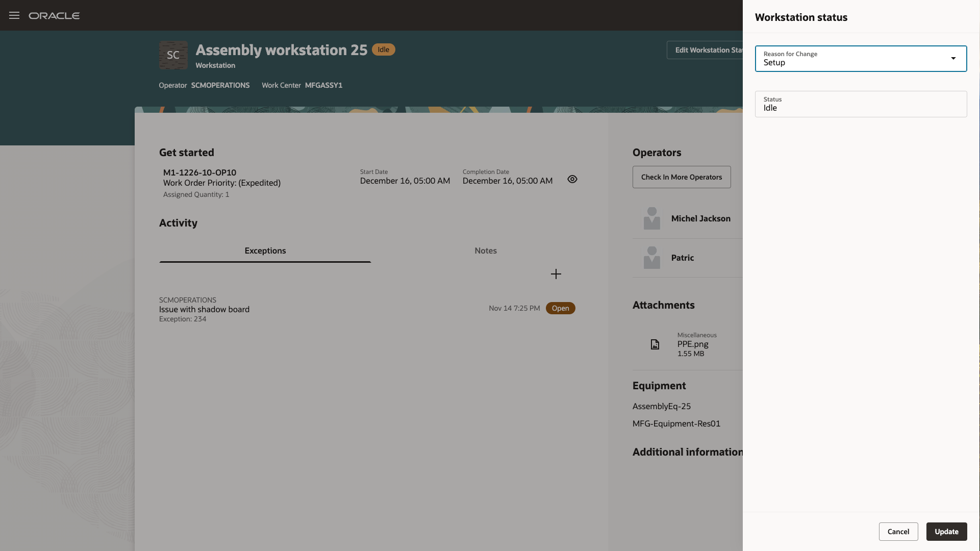This screenshot has height=551, width=980.
Task: Click the plus icon to add exception
Action: coord(556,274)
